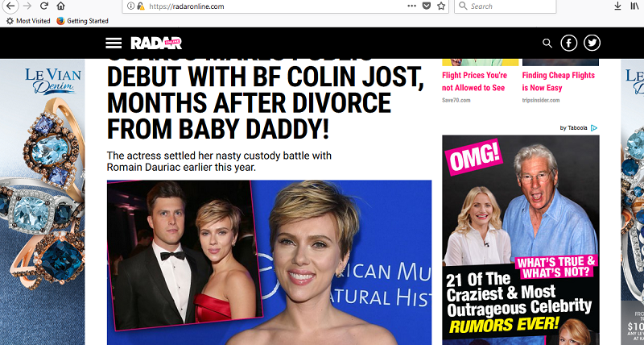The width and height of the screenshot is (644, 345).
Task: Open the browser downloads arrow
Action: (x=617, y=6)
